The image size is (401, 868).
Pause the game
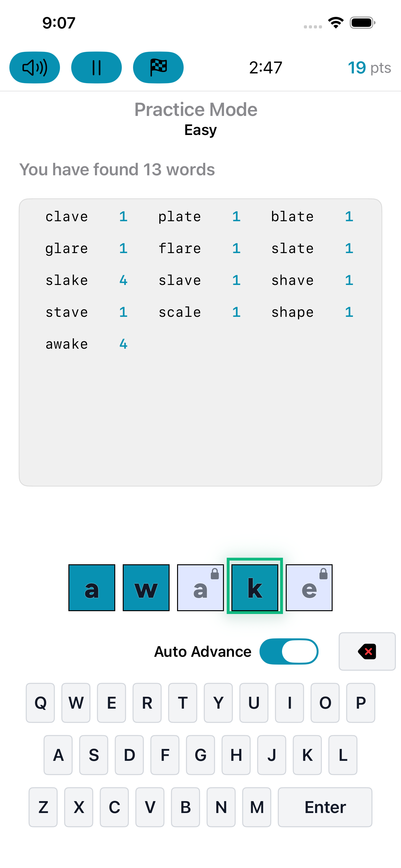(x=96, y=67)
